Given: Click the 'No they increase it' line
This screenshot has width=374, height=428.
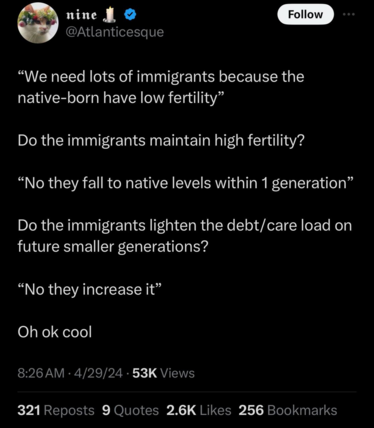Looking at the screenshot, I should click(90, 289).
